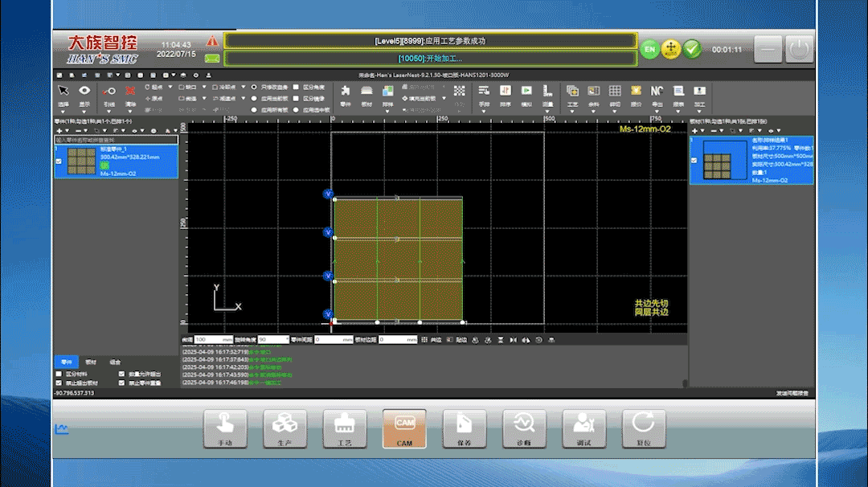Select the arrow Select tool
This screenshot has height=487, width=868.
pos(63,91)
